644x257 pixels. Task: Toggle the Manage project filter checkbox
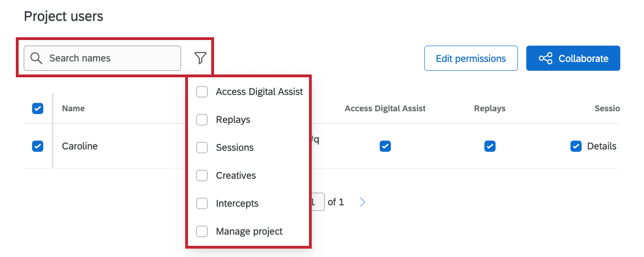202,231
